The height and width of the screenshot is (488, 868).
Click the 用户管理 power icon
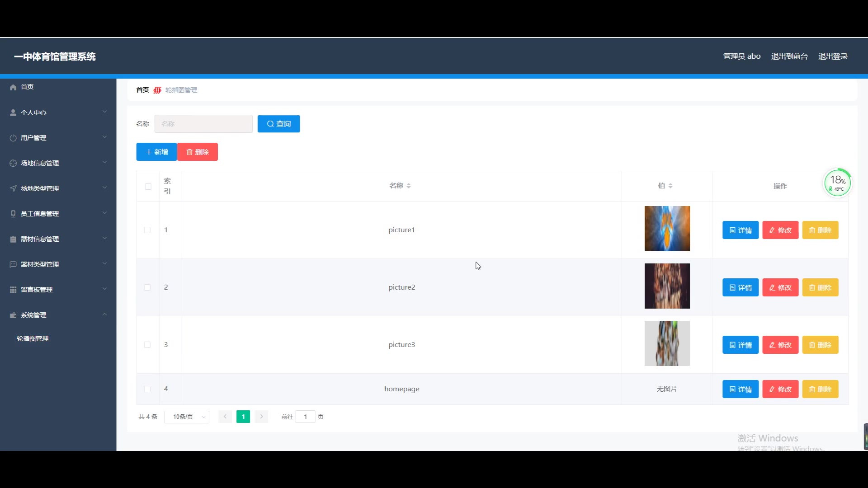[13, 138]
